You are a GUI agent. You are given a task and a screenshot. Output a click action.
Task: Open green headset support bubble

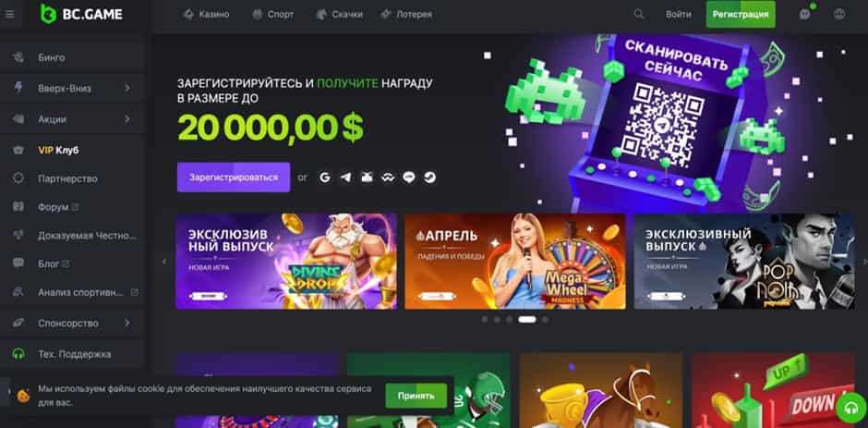[851, 408]
